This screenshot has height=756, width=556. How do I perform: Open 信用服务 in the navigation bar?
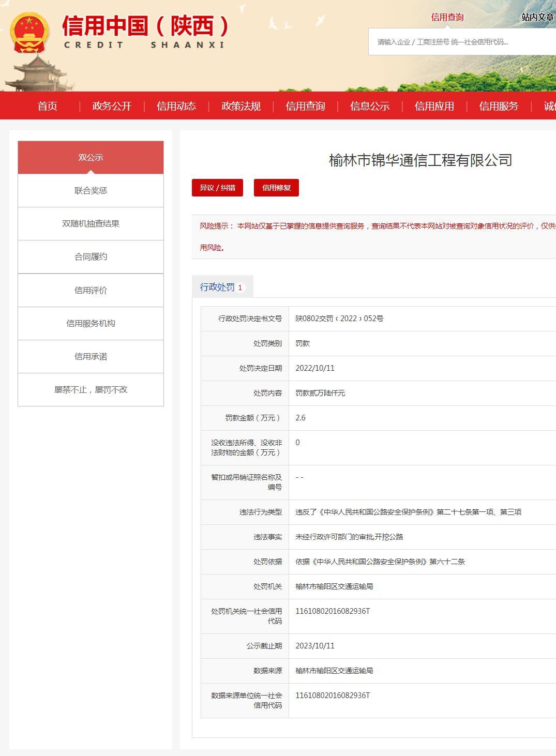point(499,106)
